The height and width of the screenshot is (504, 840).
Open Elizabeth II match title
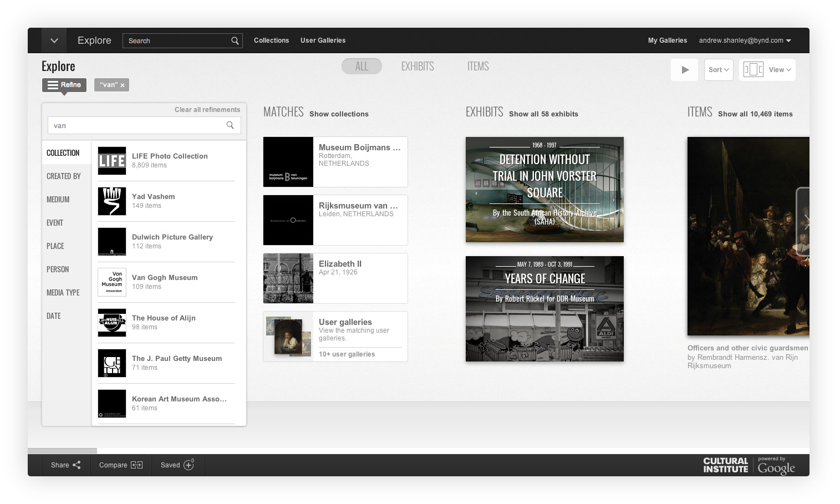[340, 264]
